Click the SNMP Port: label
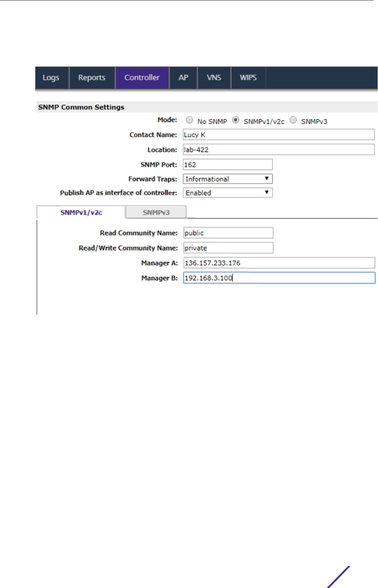This screenshot has width=378, height=588. (158, 164)
